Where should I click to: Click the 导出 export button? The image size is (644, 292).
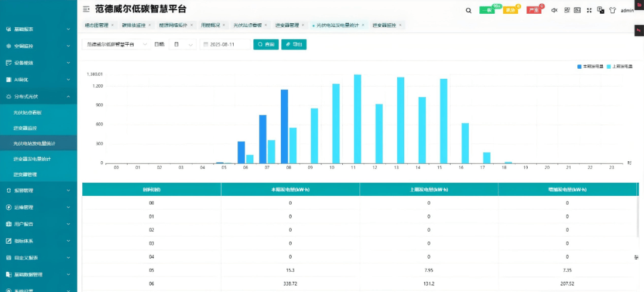point(293,44)
